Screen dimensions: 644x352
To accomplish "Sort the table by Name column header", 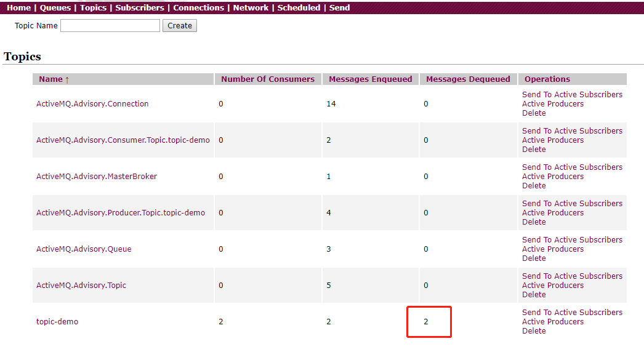I will click(x=51, y=79).
